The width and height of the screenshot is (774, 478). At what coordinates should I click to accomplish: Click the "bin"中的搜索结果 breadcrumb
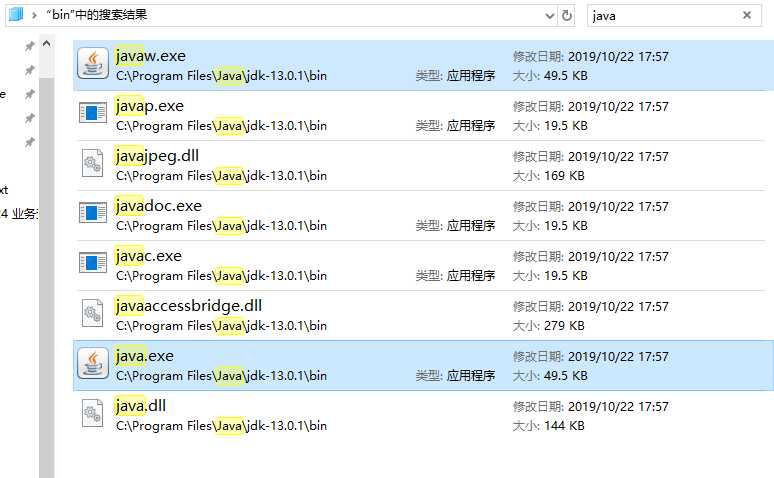[x=97, y=15]
